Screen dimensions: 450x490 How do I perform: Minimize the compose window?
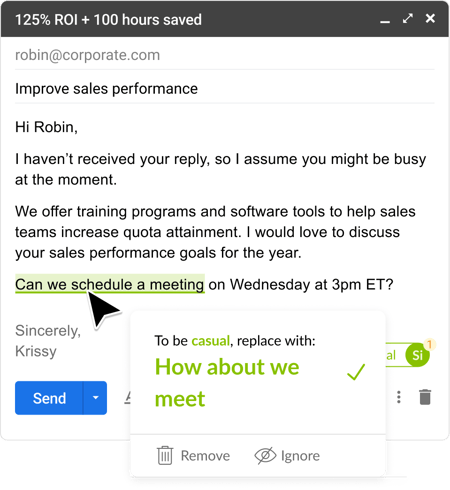(385, 21)
